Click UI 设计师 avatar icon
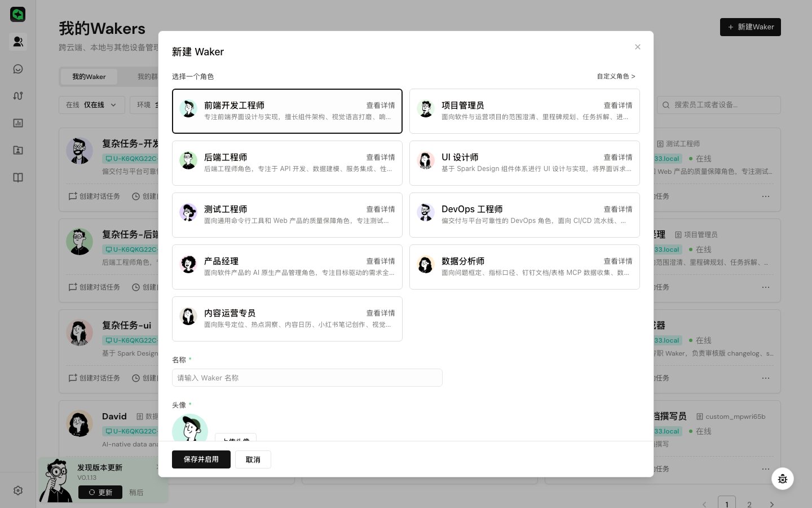The width and height of the screenshot is (812, 508). point(426,161)
